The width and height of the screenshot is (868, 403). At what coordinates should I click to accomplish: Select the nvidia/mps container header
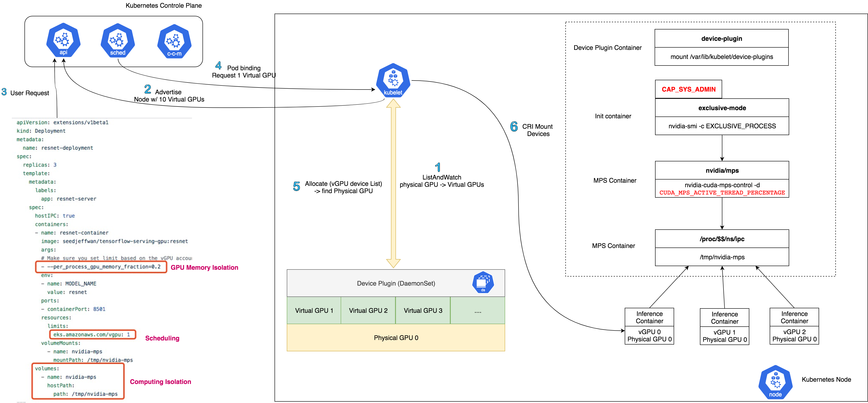tap(722, 171)
